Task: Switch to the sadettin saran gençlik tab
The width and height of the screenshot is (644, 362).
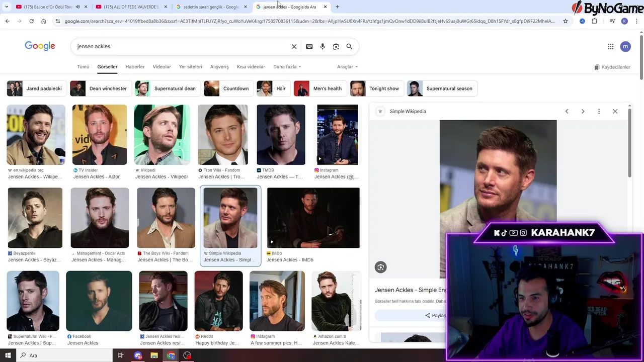Action: 211,7
